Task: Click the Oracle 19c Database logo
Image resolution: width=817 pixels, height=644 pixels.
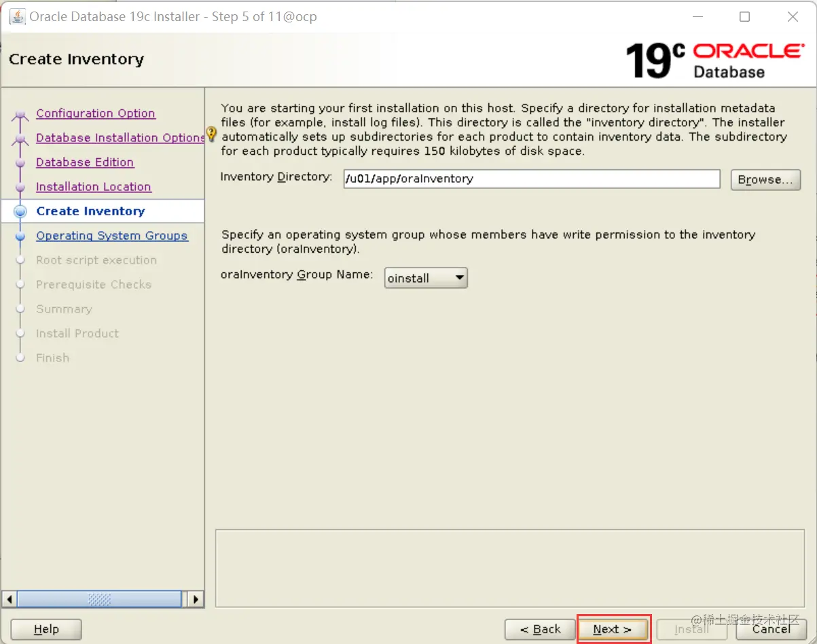Action: tap(714, 60)
